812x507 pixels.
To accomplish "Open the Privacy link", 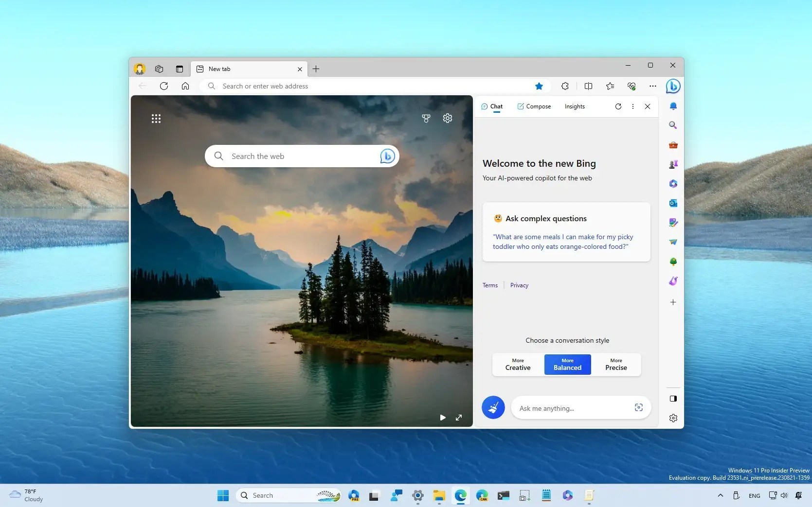I will [519, 285].
